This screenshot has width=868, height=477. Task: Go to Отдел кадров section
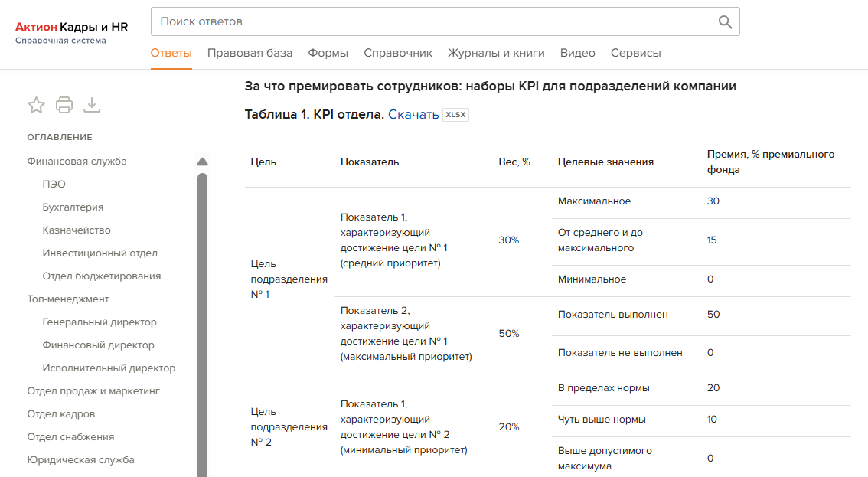61,414
